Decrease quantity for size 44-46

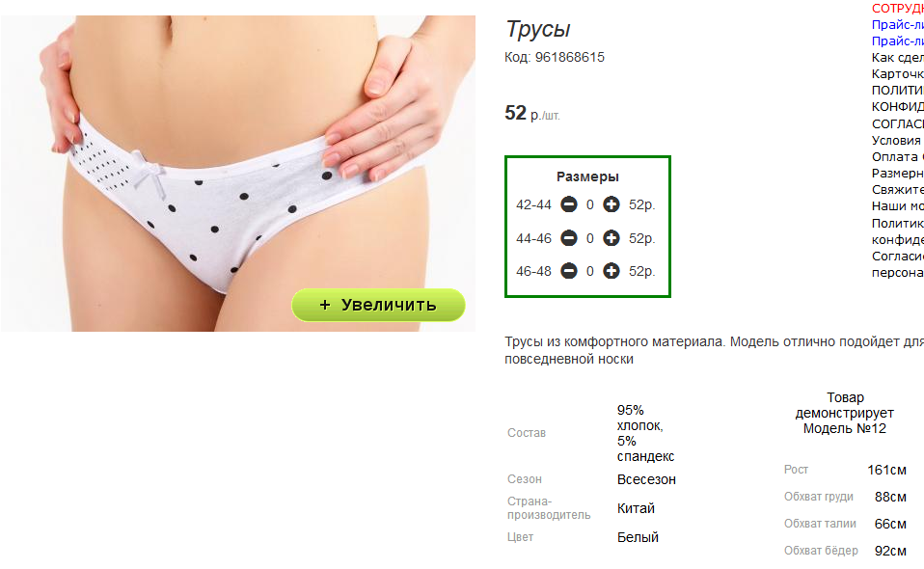click(569, 238)
